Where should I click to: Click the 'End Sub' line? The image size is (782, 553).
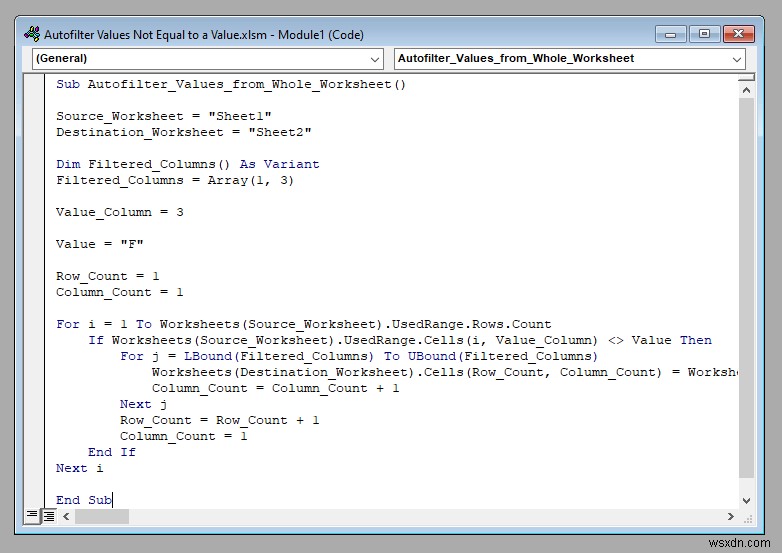click(84, 500)
